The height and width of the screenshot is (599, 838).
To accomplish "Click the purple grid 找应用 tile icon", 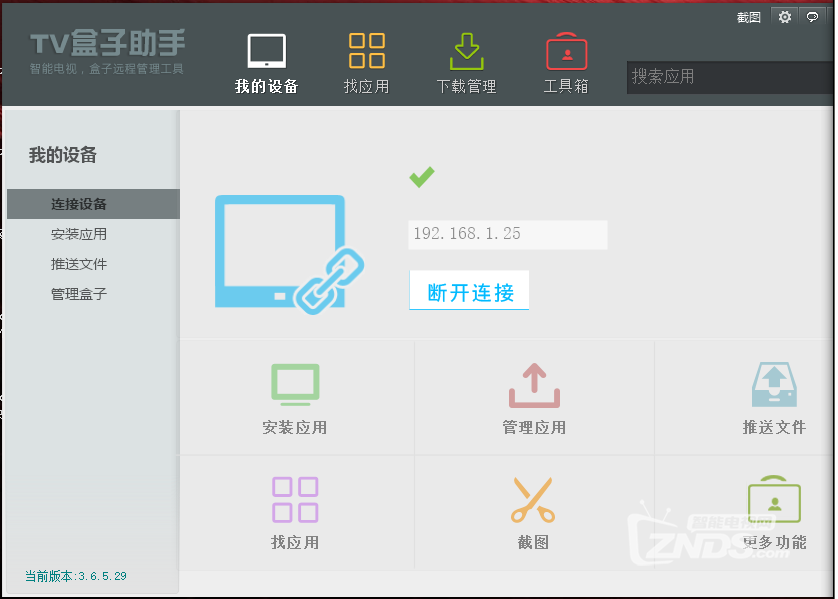I will (295, 500).
